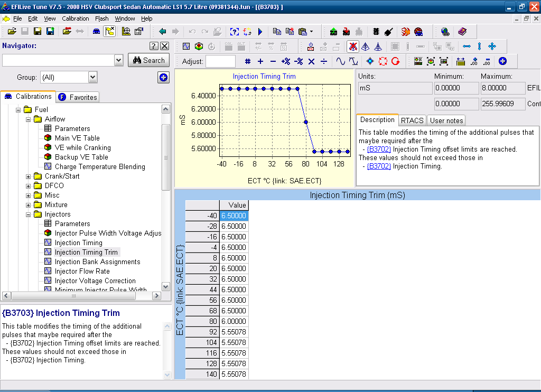
Task: Toggle the red-crossed pyramid chart icon
Action: click(352, 46)
